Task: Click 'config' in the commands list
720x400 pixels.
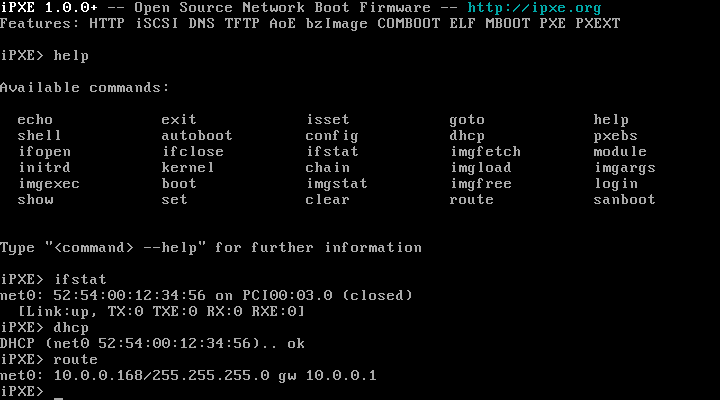Action: pos(332,135)
